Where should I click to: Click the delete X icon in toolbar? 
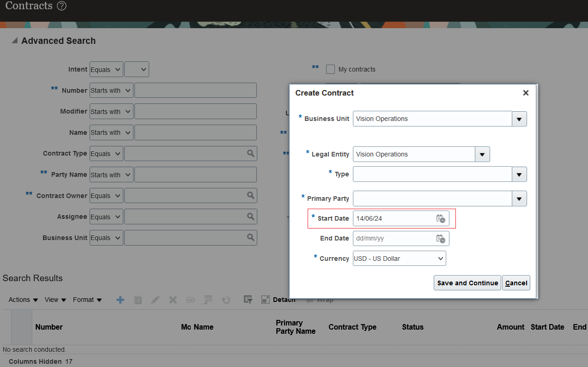(x=173, y=300)
